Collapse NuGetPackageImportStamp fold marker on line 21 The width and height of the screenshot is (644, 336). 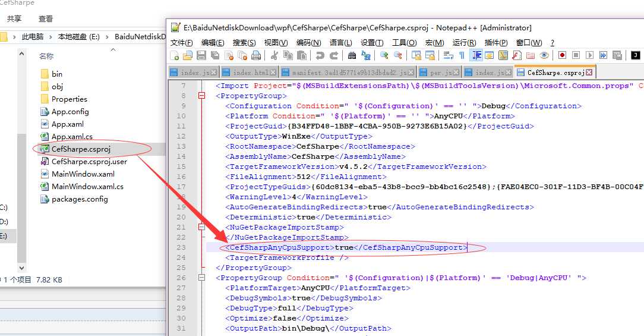point(201,227)
